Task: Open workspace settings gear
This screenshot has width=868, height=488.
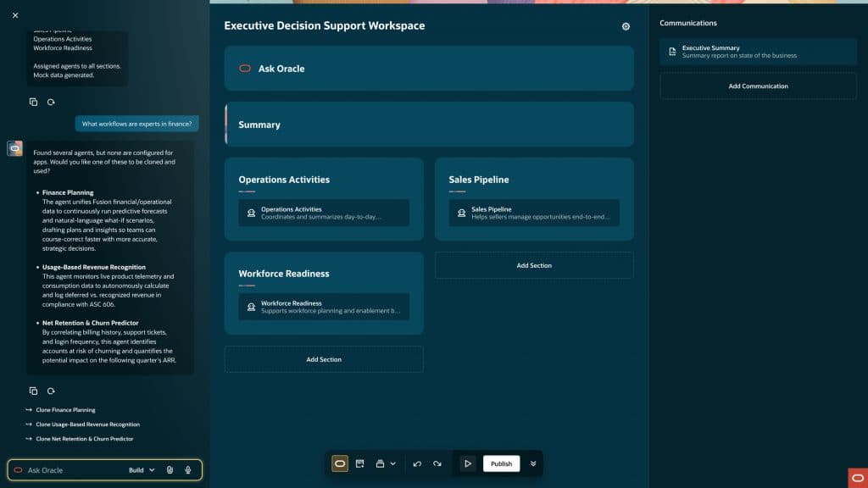Action: pyautogui.click(x=626, y=26)
